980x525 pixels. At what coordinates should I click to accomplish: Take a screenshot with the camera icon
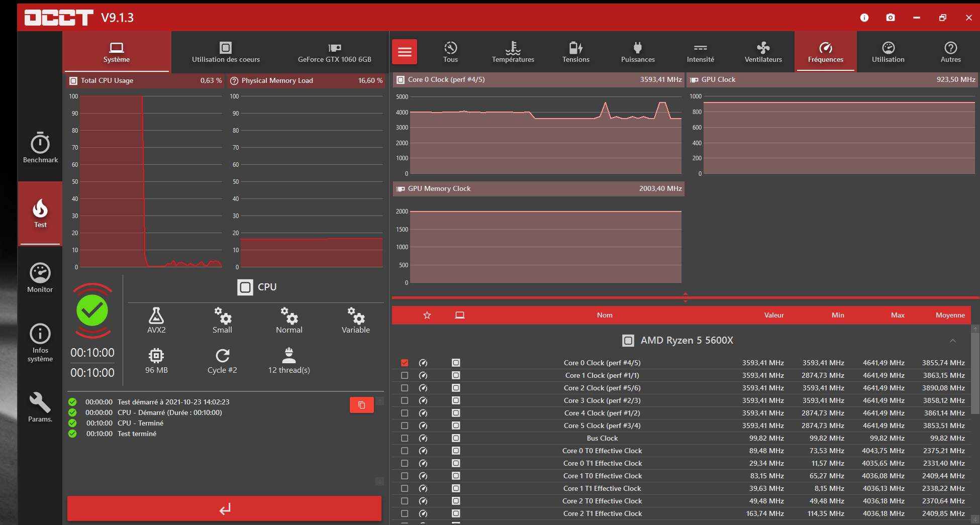[891, 18]
